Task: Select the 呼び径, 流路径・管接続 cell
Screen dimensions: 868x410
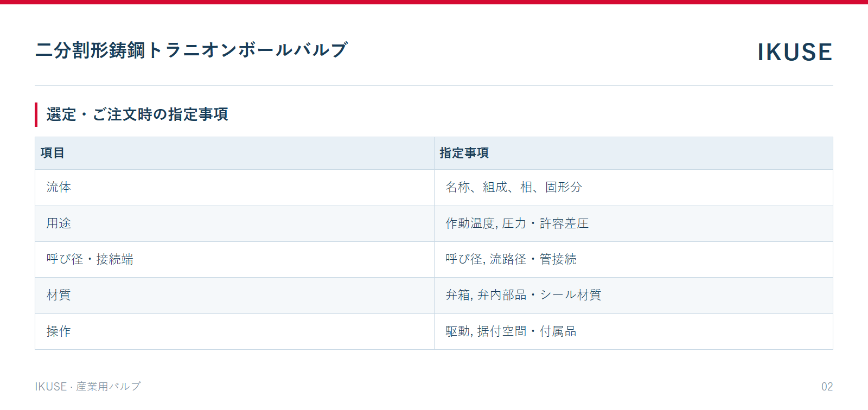Action: click(x=634, y=259)
